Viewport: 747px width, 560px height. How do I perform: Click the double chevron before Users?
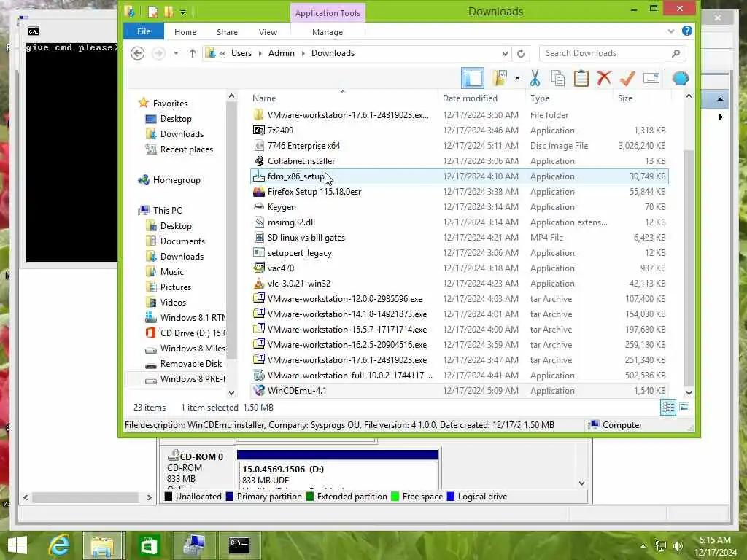222,53
